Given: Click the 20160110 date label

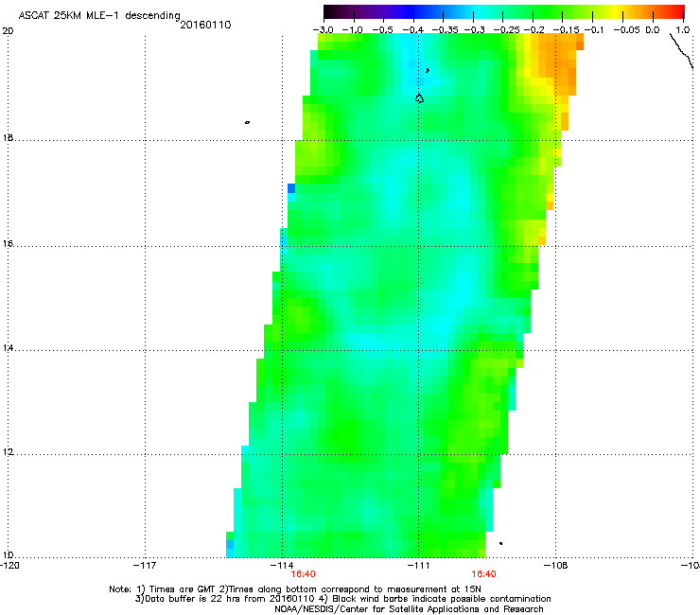Looking at the screenshot, I should [205, 25].
